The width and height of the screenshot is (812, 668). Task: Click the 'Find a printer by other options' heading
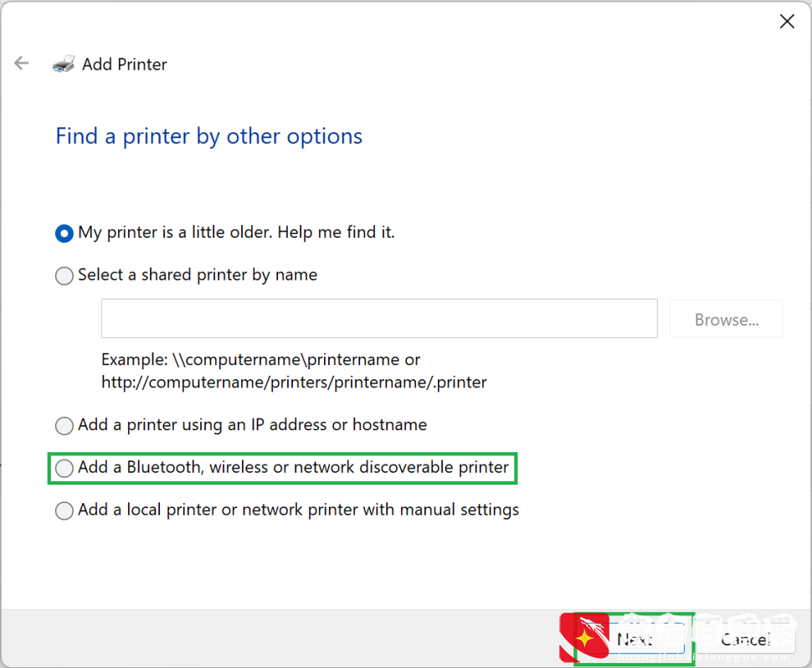point(208,136)
